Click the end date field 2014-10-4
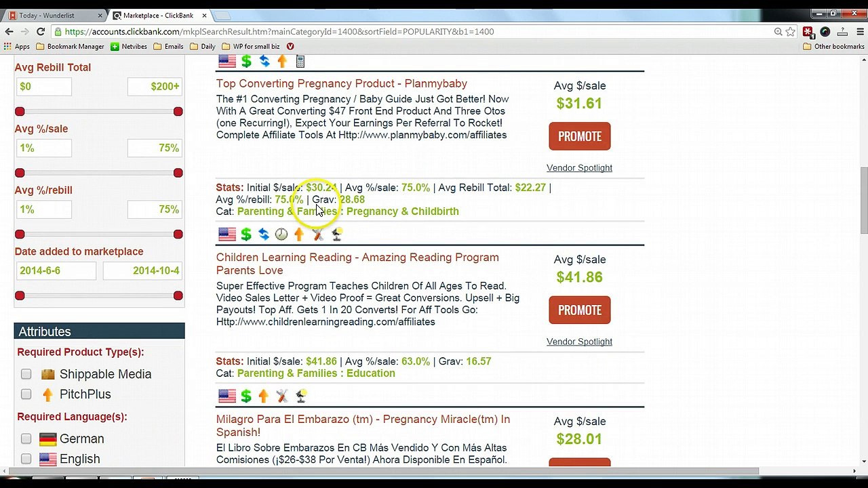Screen dimensions: 868x488 point(143,270)
